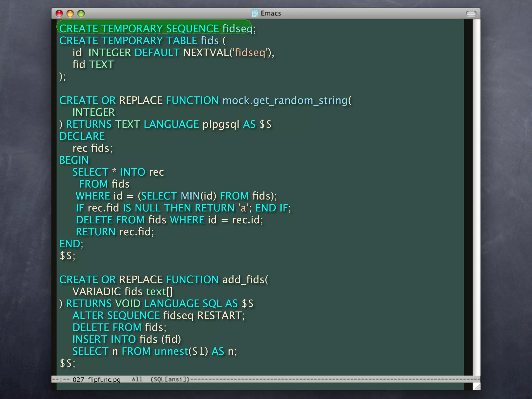Click the Emacs document icon in title bar
Viewport: 532px width, 399px height.
(x=255, y=13)
